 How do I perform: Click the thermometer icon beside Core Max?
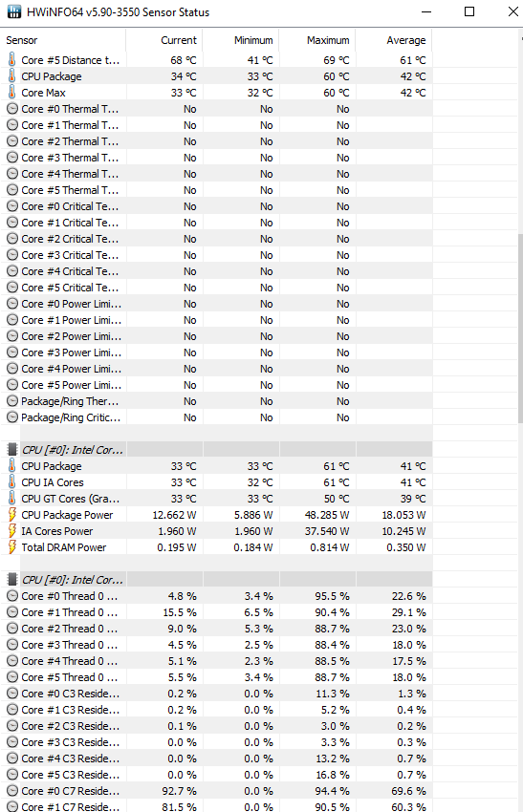pyautogui.click(x=11, y=92)
